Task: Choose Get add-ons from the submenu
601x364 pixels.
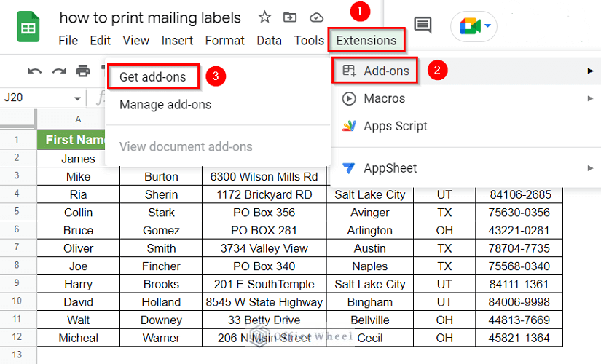Action: click(152, 76)
